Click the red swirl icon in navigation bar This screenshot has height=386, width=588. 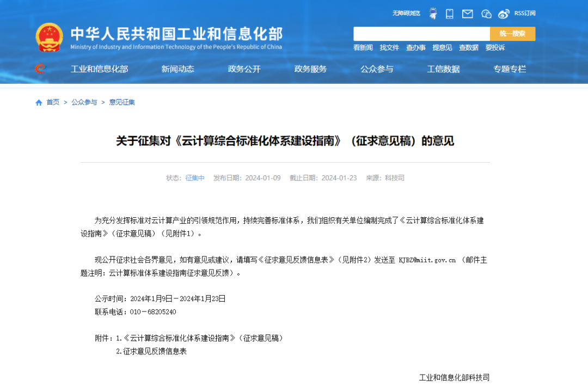(40, 69)
